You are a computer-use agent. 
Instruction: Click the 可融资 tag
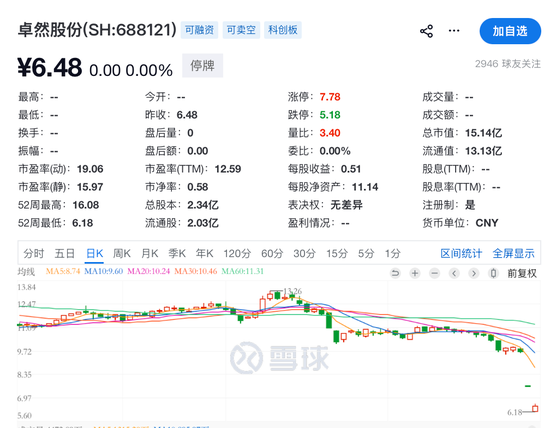pos(199,30)
